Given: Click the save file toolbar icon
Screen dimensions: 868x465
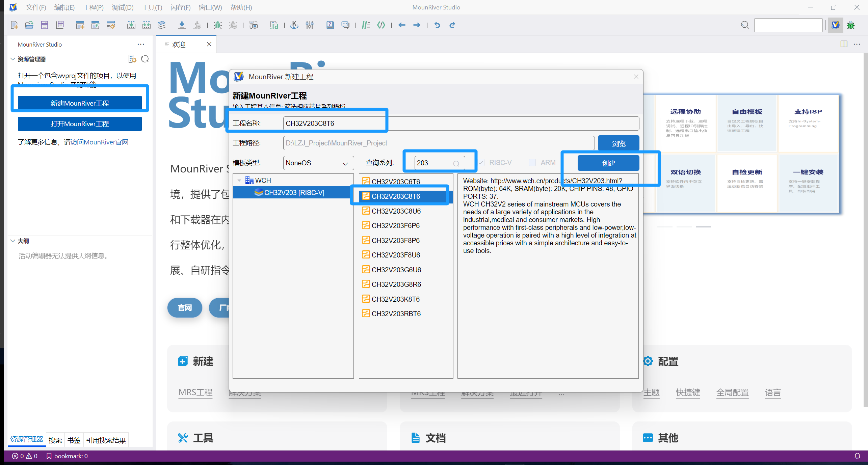Looking at the screenshot, I should (45, 25).
